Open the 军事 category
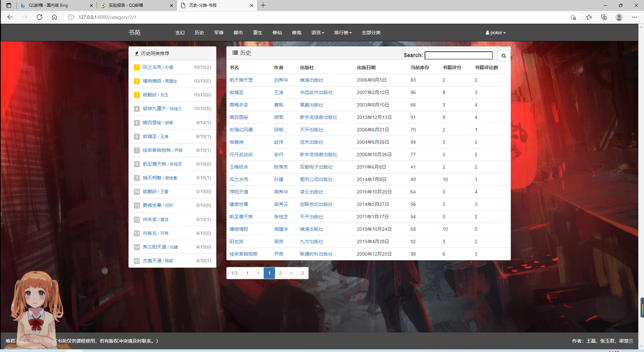This screenshot has height=352, width=644. [219, 33]
